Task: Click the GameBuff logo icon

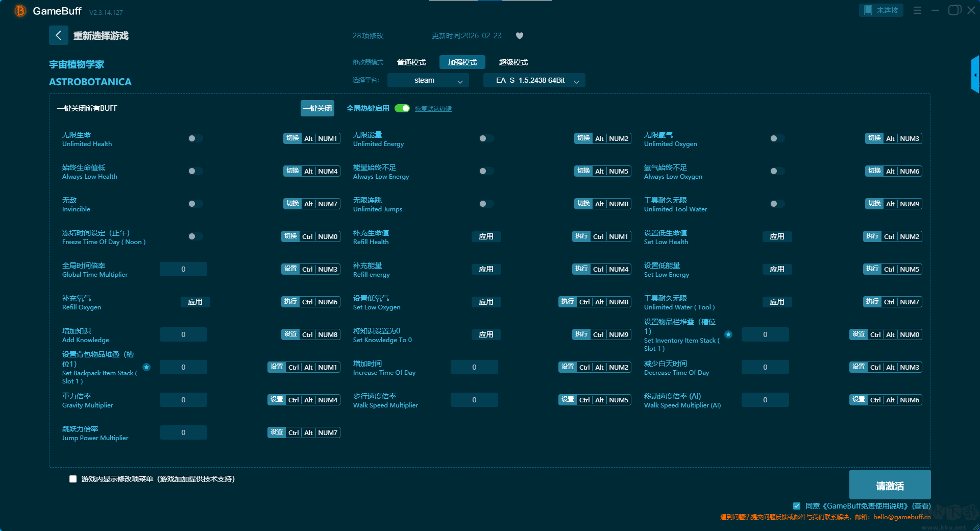Action: (x=20, y=11)
